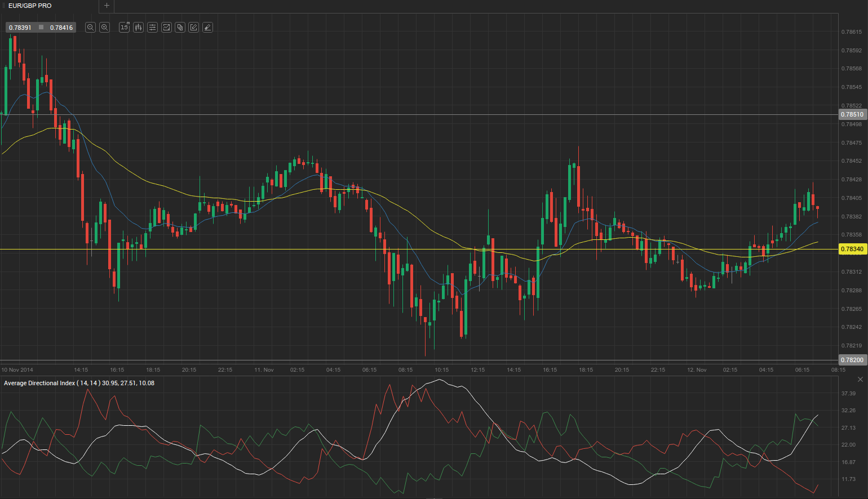Click the 0.78510 price level label
The height and width of the screenshot is (499, 868).
(x=852, y=114)
